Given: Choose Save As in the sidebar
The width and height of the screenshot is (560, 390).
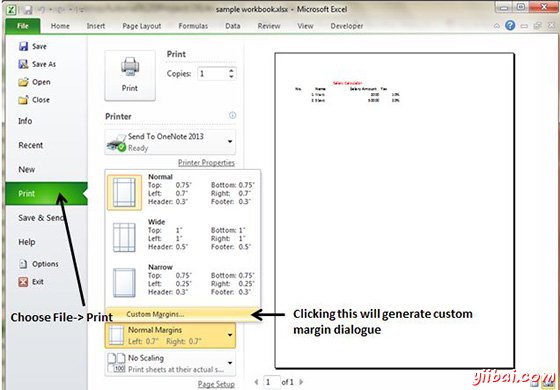Looking at the screenshot, I should tap(37, 64).
